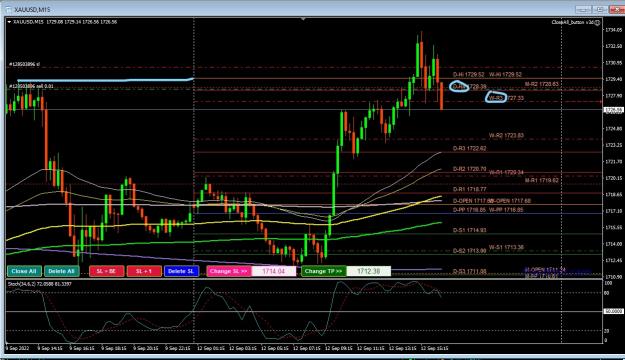
Task: Select the #128603896 sl order line label
Action: 24,64
